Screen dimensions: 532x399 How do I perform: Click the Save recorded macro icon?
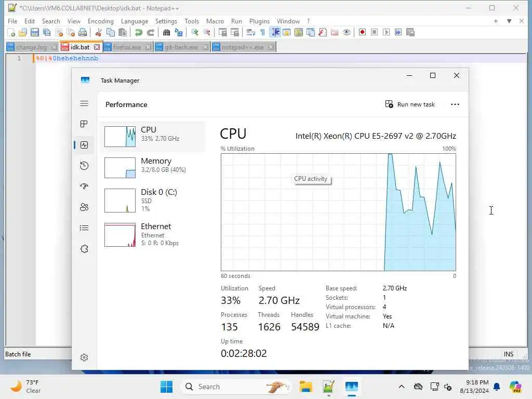[410, 32]
